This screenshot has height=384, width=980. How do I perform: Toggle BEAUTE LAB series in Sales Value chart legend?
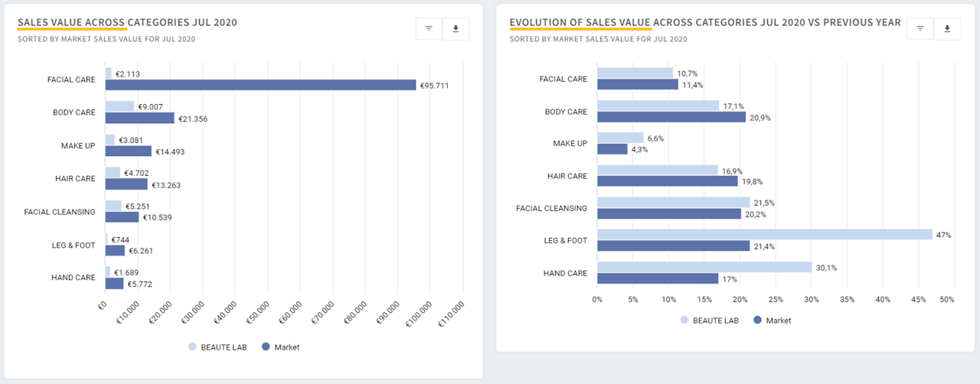pos(214,347)
